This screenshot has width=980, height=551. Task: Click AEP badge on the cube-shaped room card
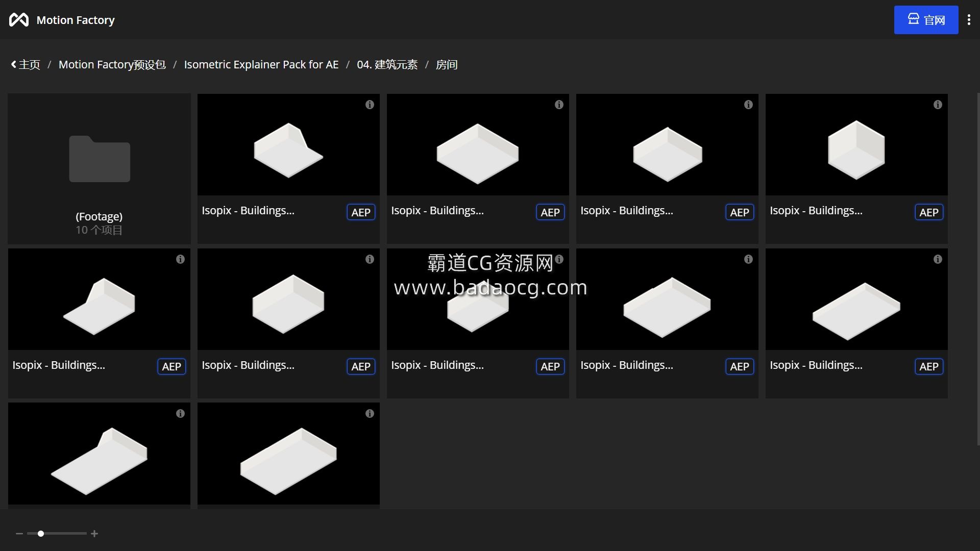pyautogui.click(x=929, y=212)
